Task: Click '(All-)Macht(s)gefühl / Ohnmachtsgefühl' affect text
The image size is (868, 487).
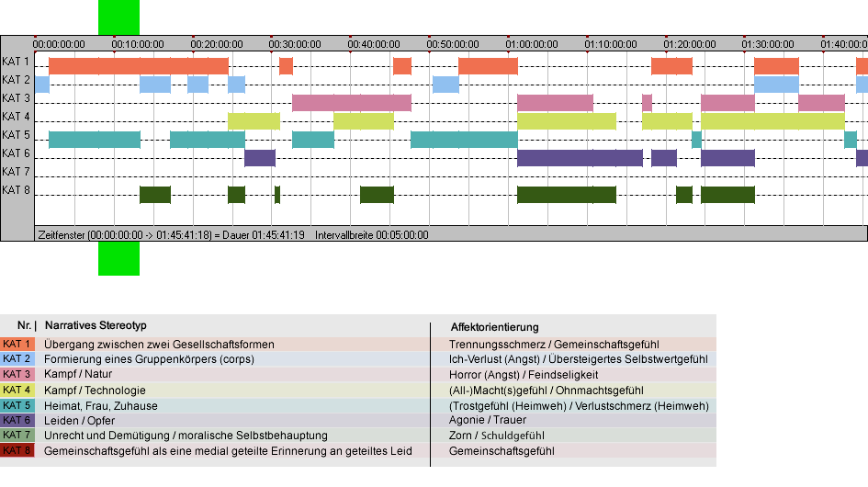Action: 547,391
